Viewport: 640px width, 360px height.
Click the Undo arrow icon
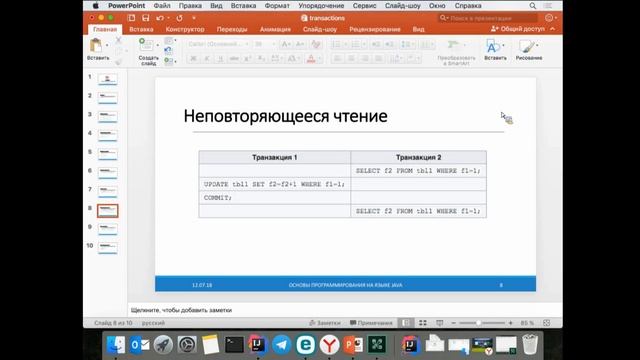click(x=160, y=18)
